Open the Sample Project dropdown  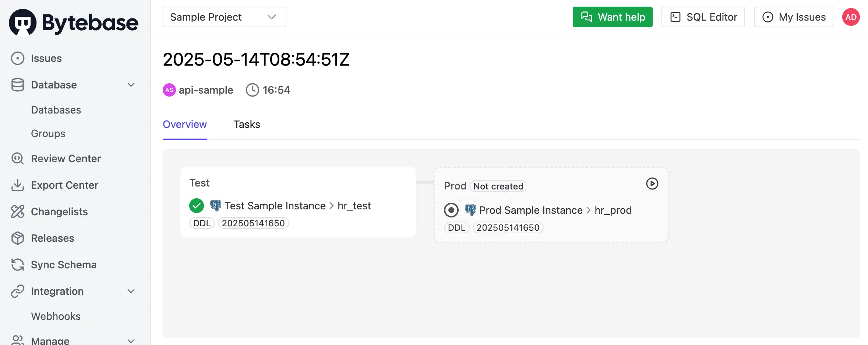click(x=225, y=17)
